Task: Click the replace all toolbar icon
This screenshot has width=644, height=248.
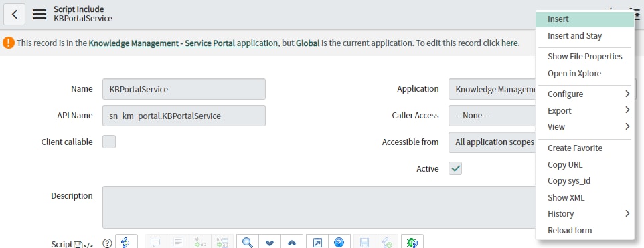Action: pos(222,242)
